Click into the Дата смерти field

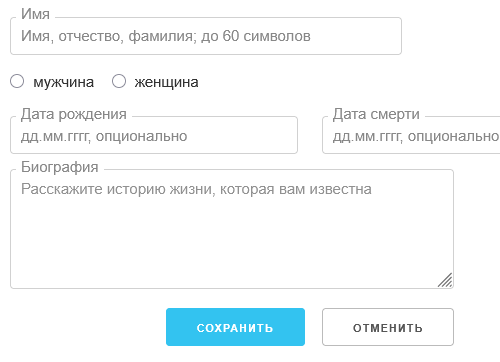tap(411, 135)
